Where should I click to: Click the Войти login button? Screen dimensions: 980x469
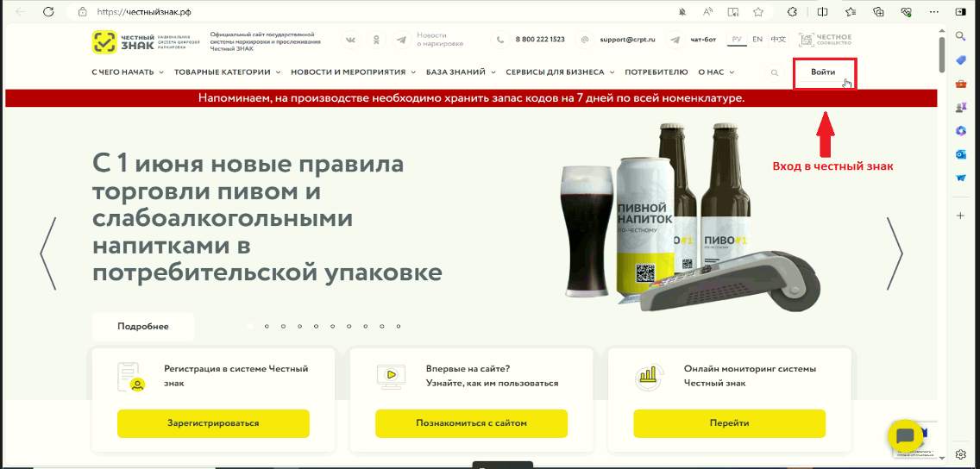tap(824, 73)
